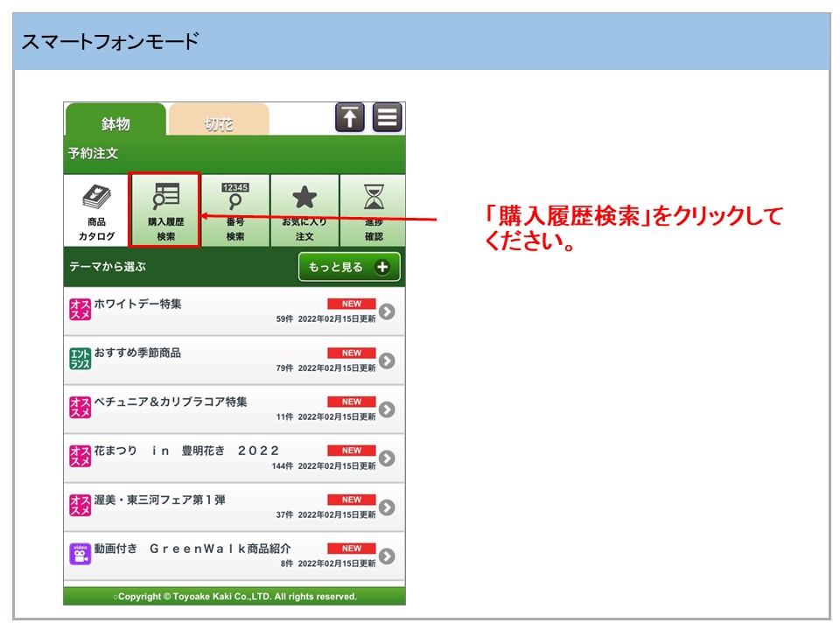Open 渥美・東三河フェア第１弾 theme
The width and height of the screenshot is (840, 630).
tap(159, 500)
